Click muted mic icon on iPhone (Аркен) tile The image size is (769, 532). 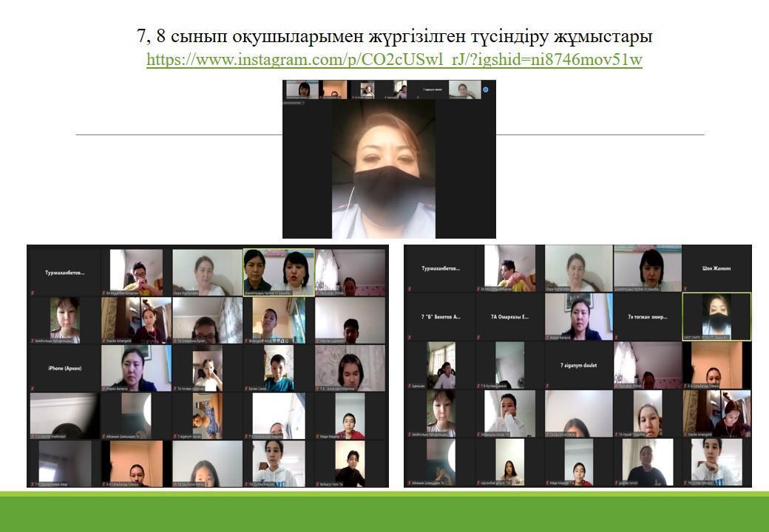[31, 387]
